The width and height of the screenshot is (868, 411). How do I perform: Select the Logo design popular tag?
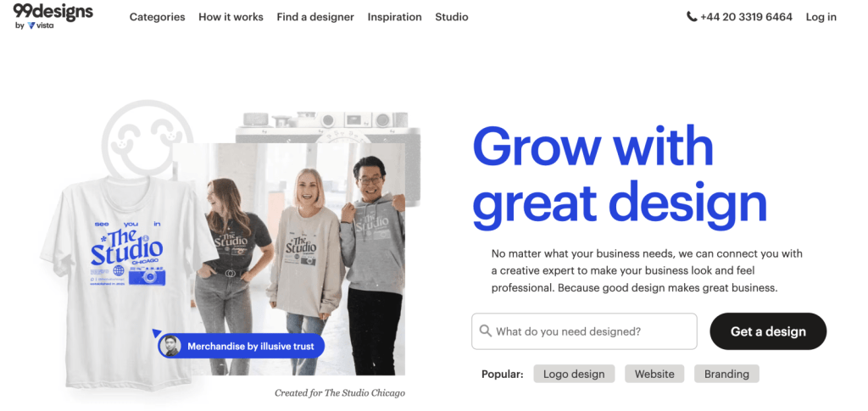click(x=574, y=374)
